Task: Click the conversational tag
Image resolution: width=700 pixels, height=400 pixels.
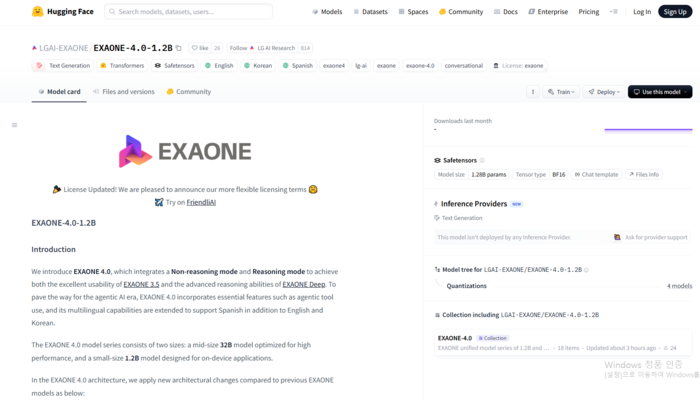Action: (x=463, y=66)
